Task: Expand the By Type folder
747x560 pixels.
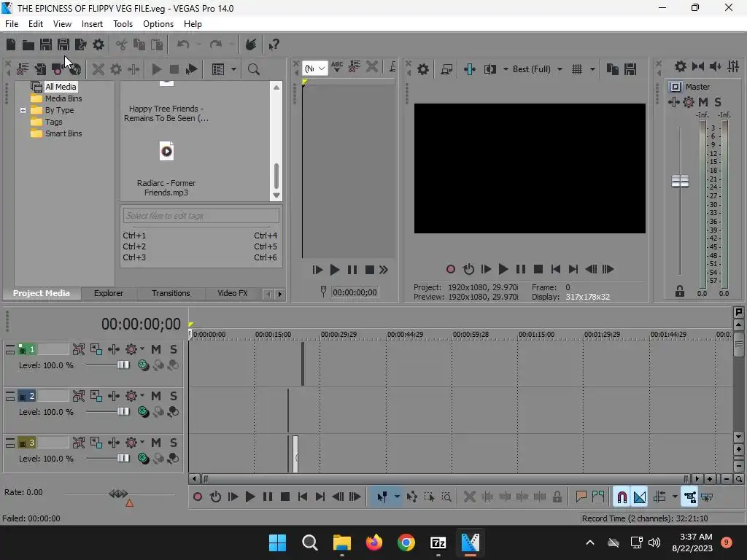Action: 23,111
